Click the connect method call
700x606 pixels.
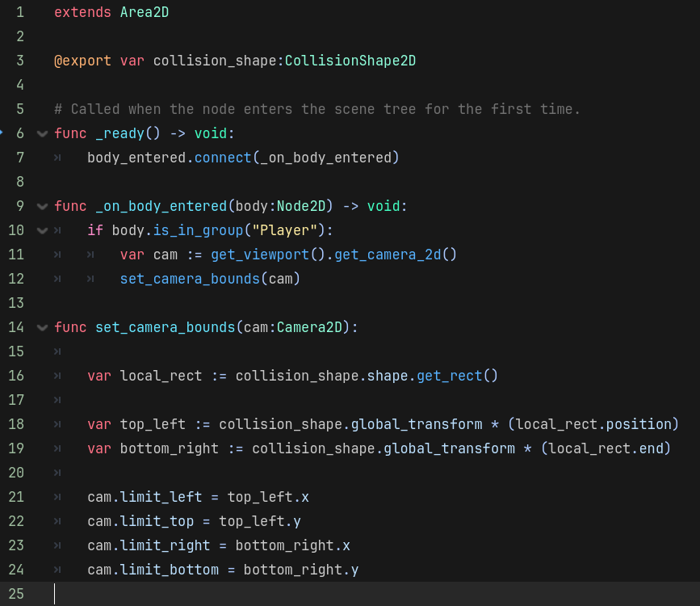point(223,158)
